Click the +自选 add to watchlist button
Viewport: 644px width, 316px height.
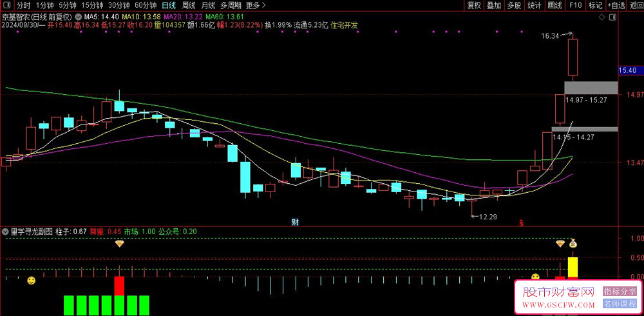(x=616, y=5)
